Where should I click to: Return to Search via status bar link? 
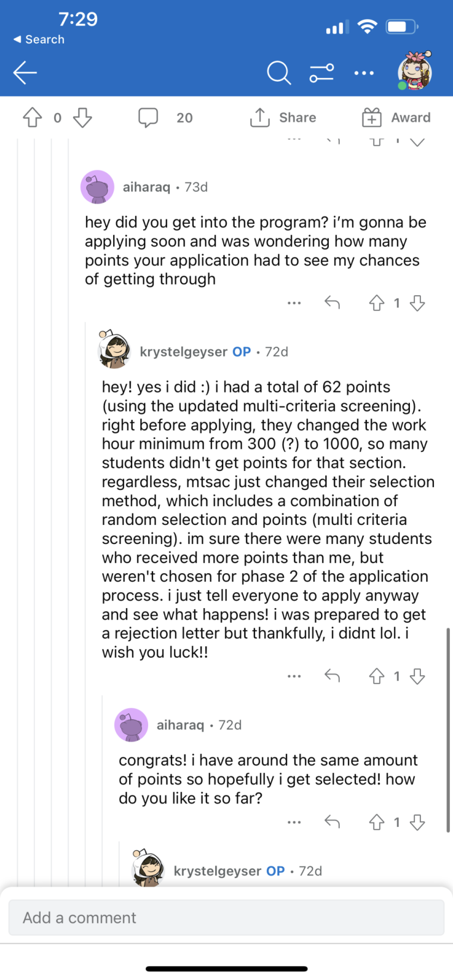click(39, 39)
